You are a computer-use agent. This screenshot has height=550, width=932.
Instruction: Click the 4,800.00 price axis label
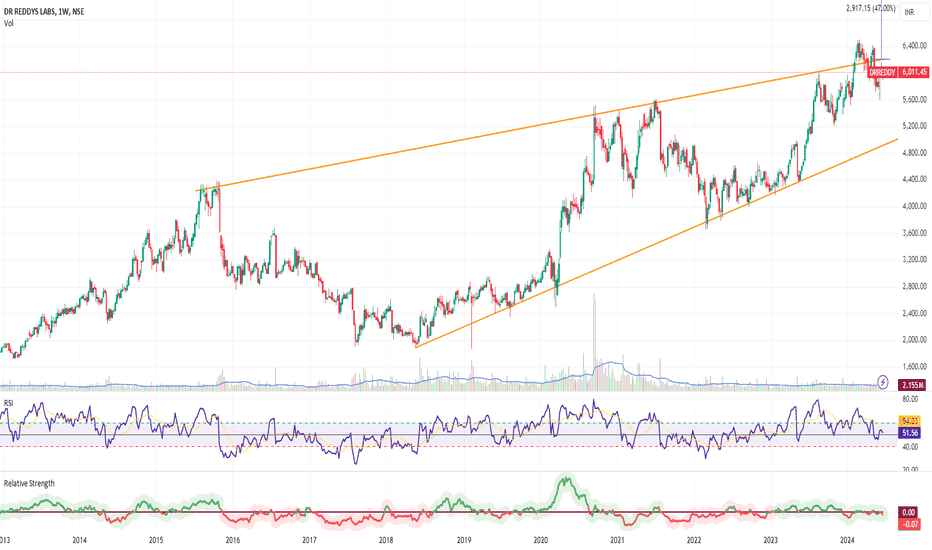(x=914, y=153)
